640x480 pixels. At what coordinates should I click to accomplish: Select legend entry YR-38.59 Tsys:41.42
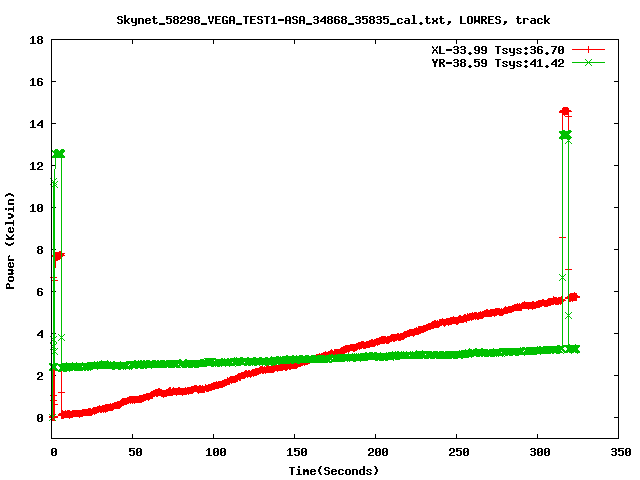pos(498,63)
